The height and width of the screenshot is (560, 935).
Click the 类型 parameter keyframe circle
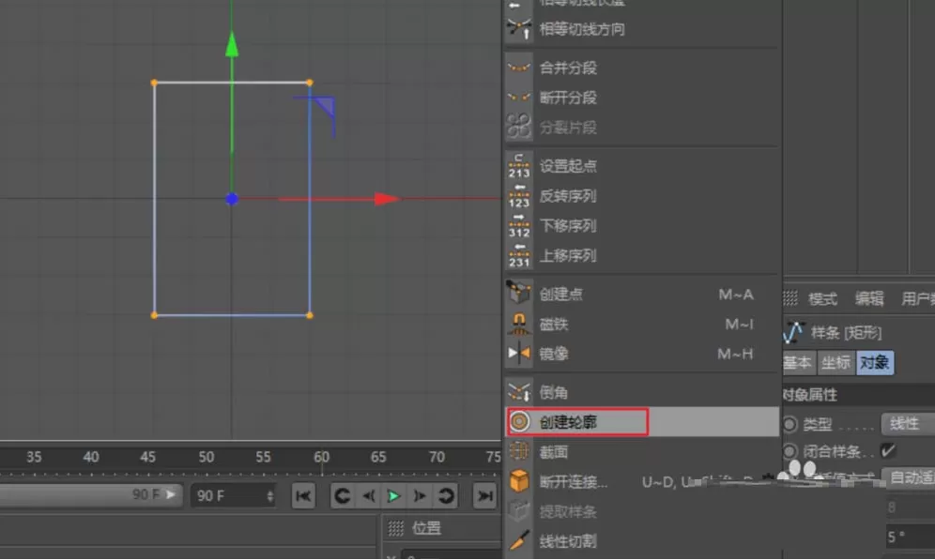click(x=790, y=424)
